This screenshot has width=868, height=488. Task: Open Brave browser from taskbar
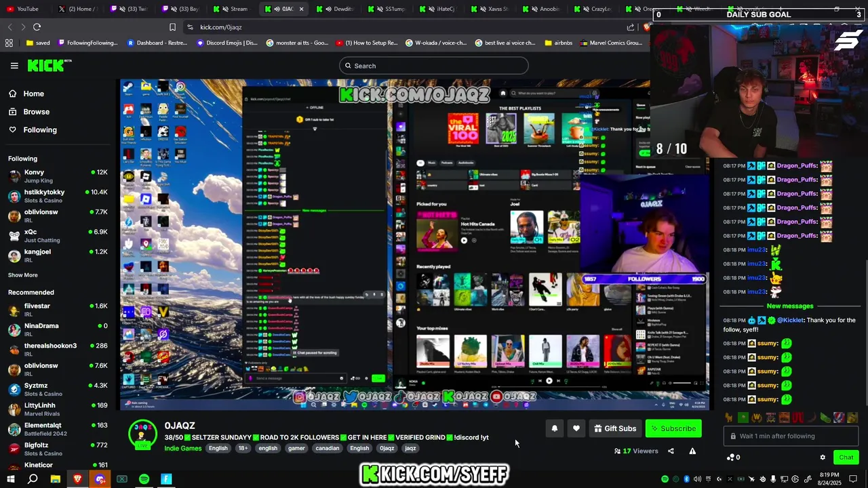77,479
